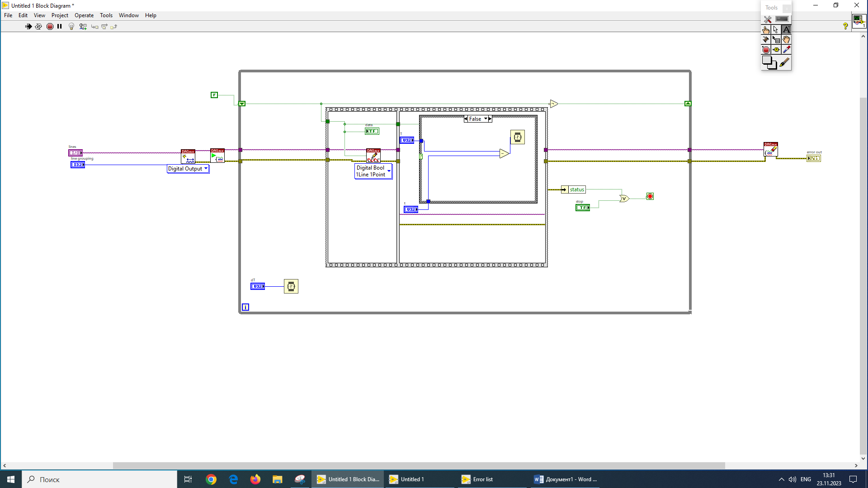This screenshot has width=868, height=488.
Task: Click the Abort Execution red stop button
Action: [x=50, y=27]
